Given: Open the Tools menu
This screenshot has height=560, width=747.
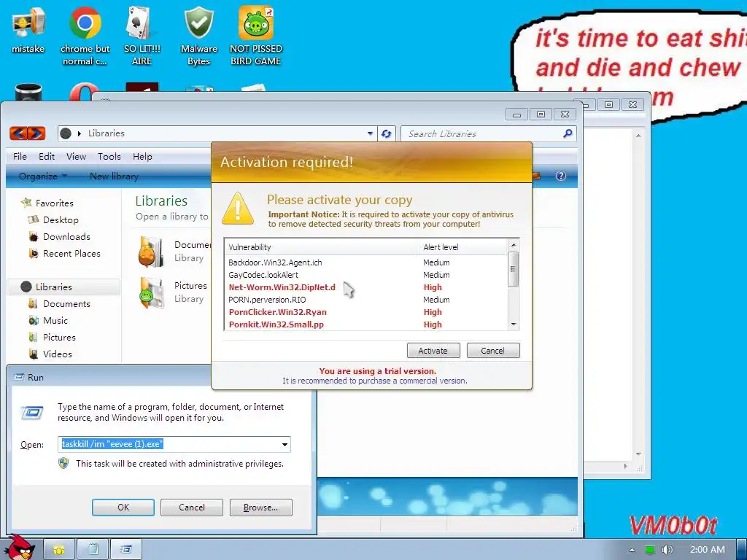Looking at the screenshot, I should (109, 156).
